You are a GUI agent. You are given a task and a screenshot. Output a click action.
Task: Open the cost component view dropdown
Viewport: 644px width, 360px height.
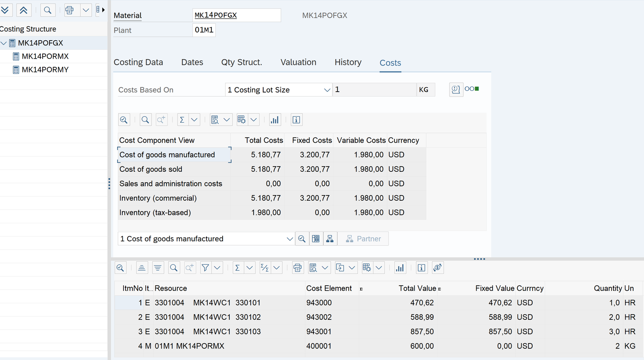tap(289, 239)
